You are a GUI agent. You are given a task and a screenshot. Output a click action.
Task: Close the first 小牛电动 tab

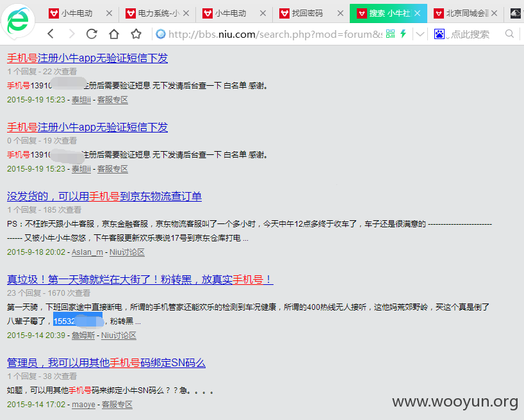109,13
